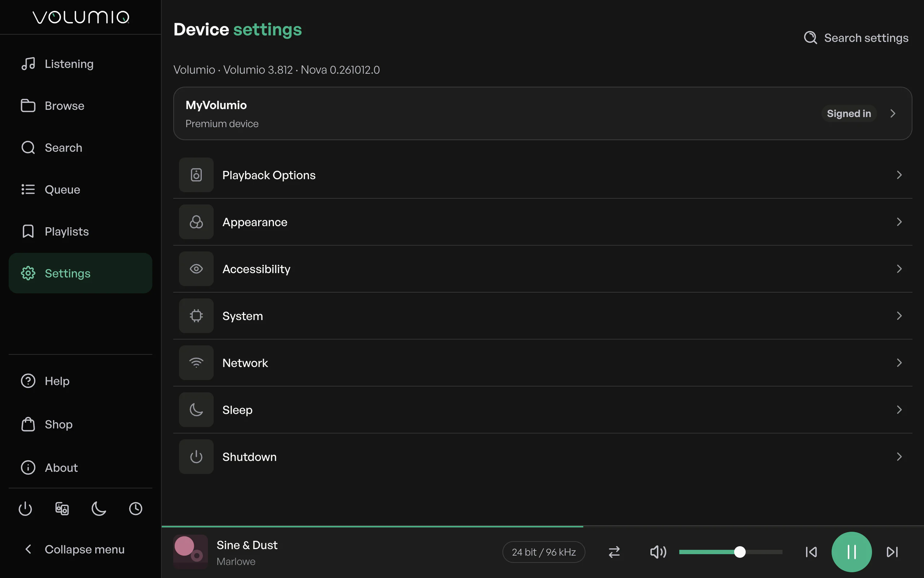Expand MyVolumio card chevron
This screenshot has height=578, width=924.
(x=893, y=113)
